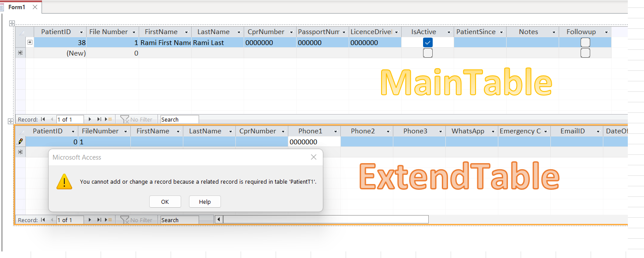The height and width of the screenshot is (258, 644).
Task: Click the next record arrow in MainTable
Action: (90, 119)
